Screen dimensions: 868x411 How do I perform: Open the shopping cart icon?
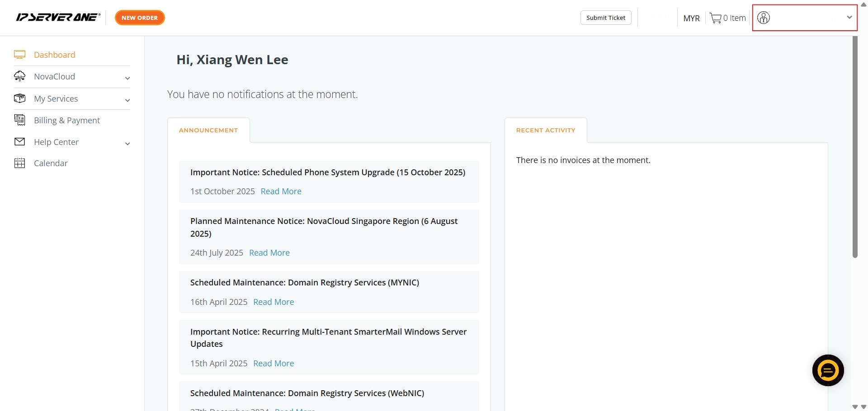pyautogui.click(x=715, y=18)
